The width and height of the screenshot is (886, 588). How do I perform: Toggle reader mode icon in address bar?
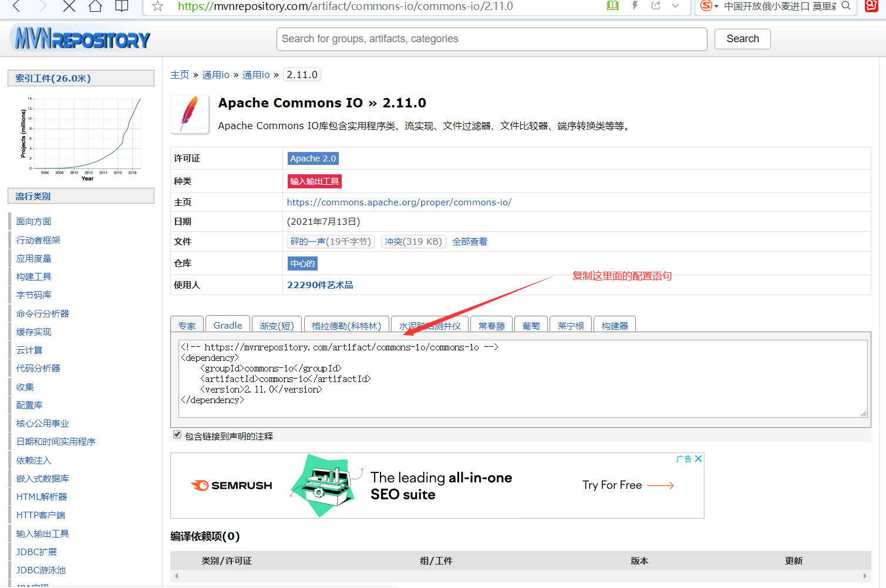coord(612,5)
